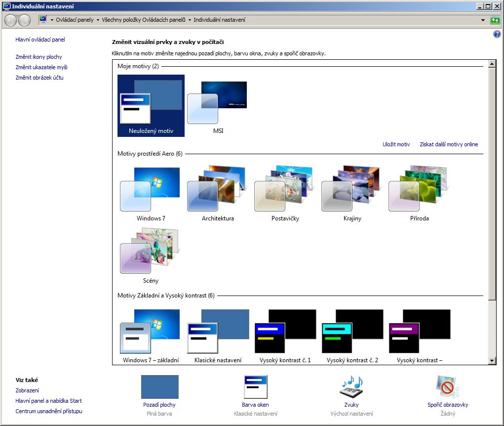
Task: Expand dropdown arrow before Ovládací panely
Action: pos(52,20)
